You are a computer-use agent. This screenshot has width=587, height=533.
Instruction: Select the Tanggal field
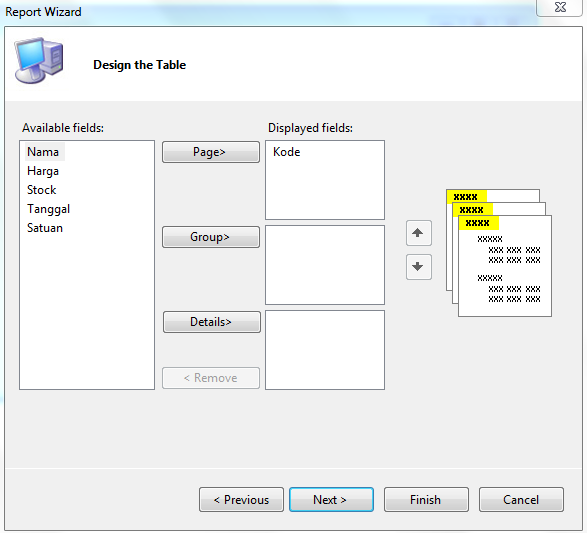pos(48,209)
